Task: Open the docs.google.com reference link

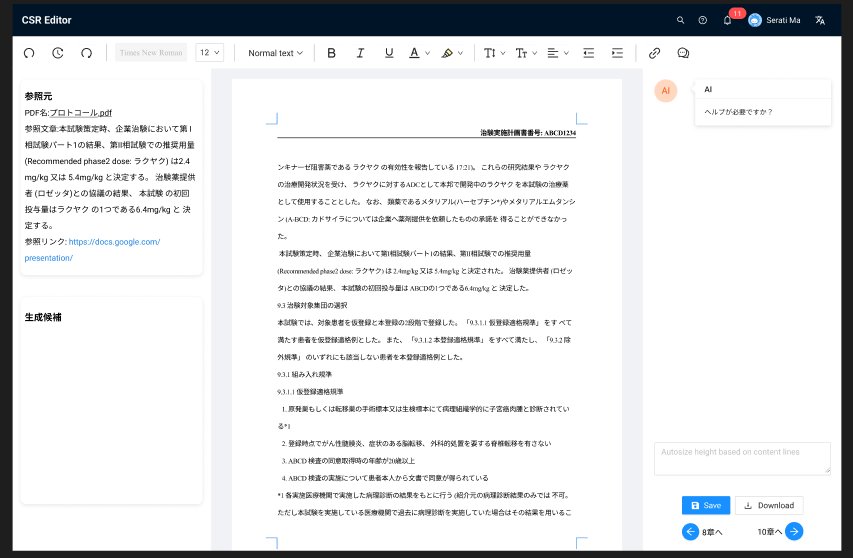Action: pos(92,250)
